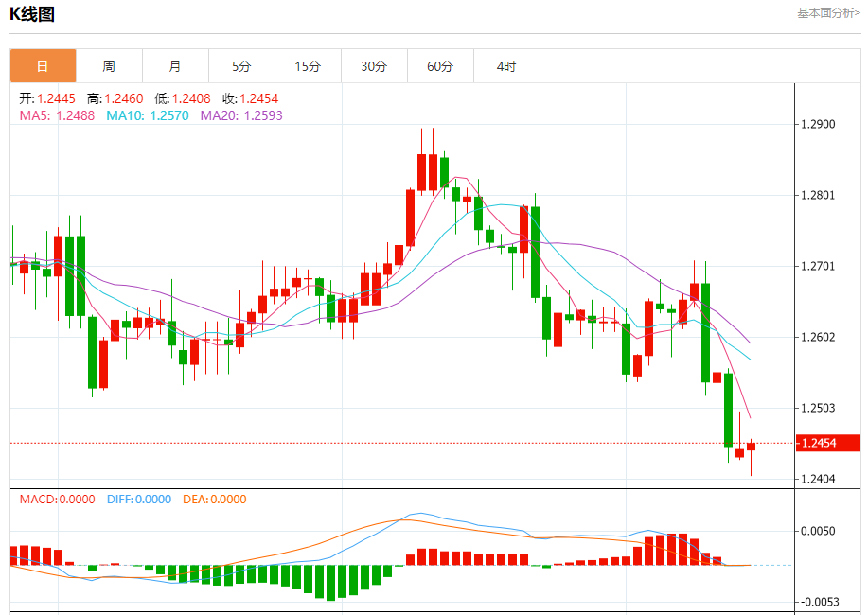This screenshot has width=868, height=615.
Task: Click the 1.2801 price axis label
Action: coord(818,195)
